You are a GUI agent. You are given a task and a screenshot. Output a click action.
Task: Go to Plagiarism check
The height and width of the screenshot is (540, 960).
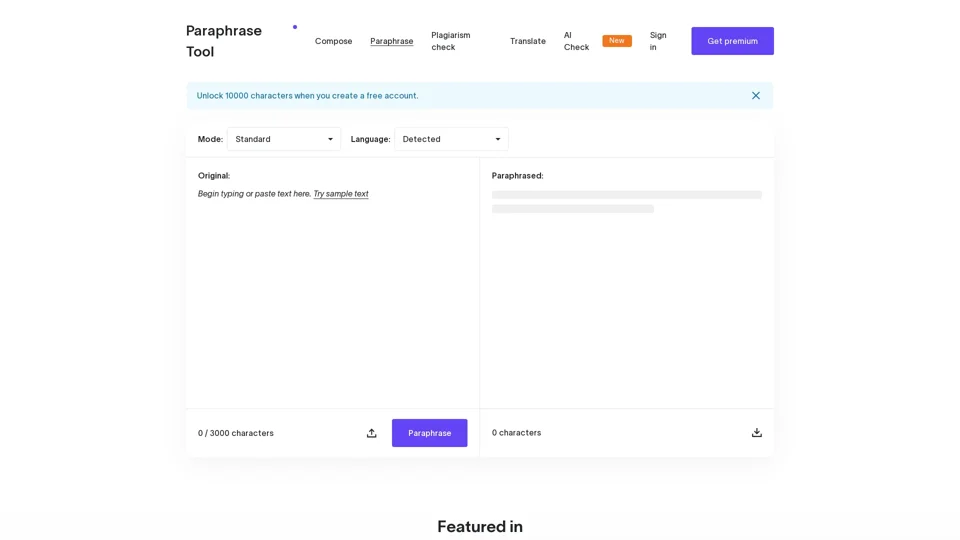[451, 41]
